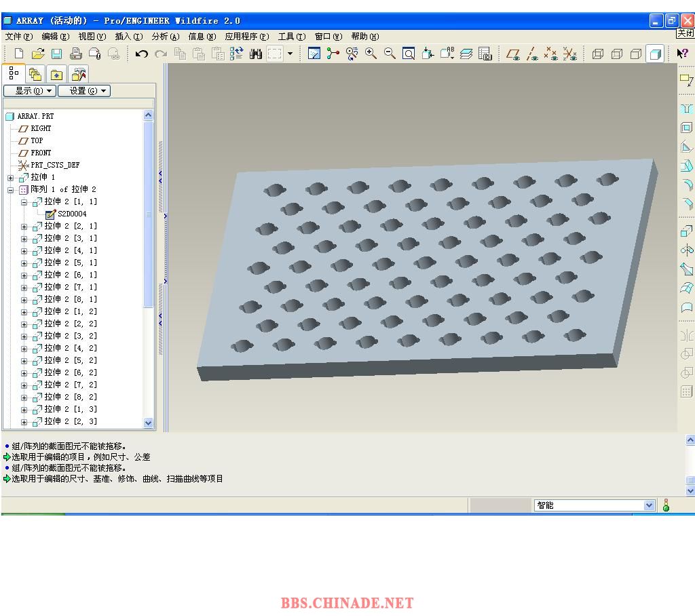Open the 视图(V) menu

(x=92, y=37)
